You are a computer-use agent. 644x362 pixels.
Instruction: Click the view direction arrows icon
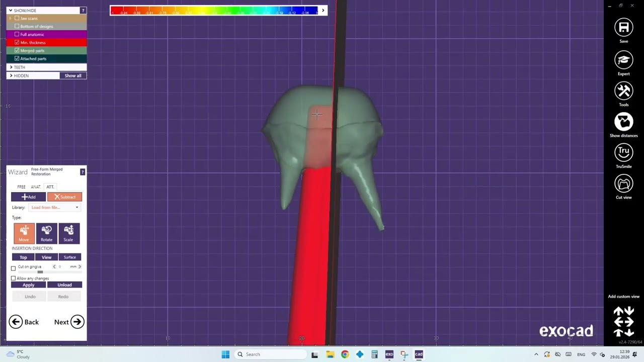(x=623, y=322)
